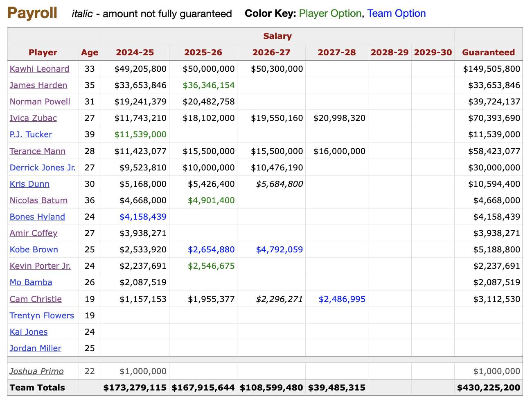Select the $167,915,644 team total
This screenshot has height=404, width=532.
coord(203,388)
